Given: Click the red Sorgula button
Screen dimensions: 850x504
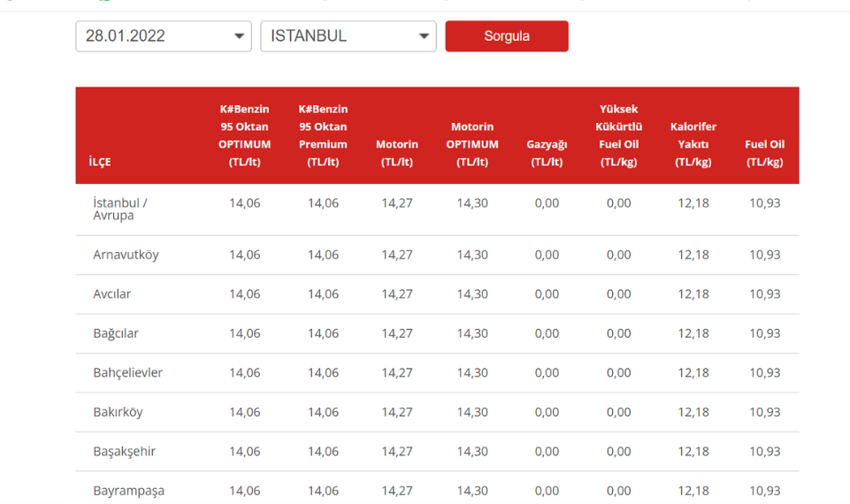Looking at the screenshot, I should pyautogui.click(x=507, y=36).
